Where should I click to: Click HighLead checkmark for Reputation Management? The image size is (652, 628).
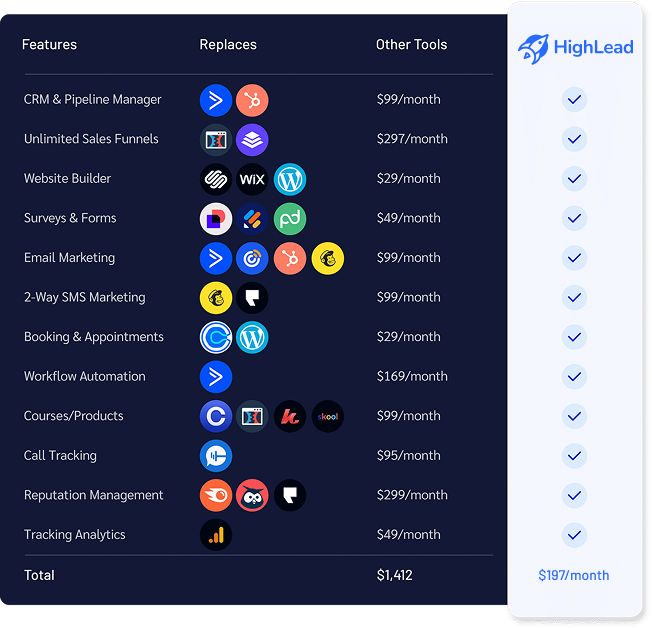pos(574,495)
